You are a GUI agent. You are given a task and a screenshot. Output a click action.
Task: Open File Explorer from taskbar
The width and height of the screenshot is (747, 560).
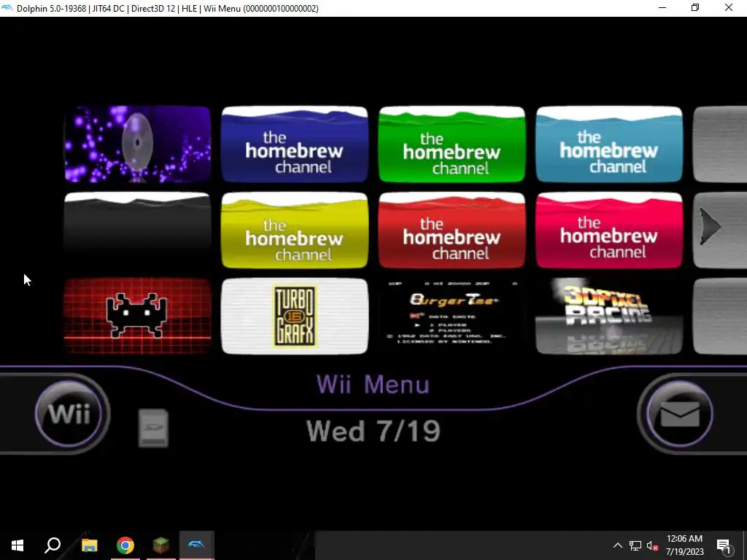pyautogui.click(x=89, y=545)
